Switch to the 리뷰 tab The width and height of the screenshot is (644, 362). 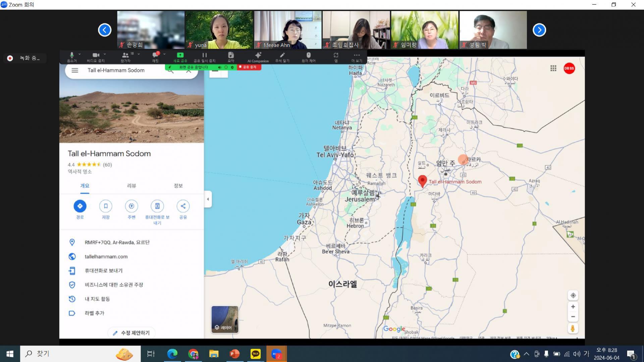pos(131,186)
